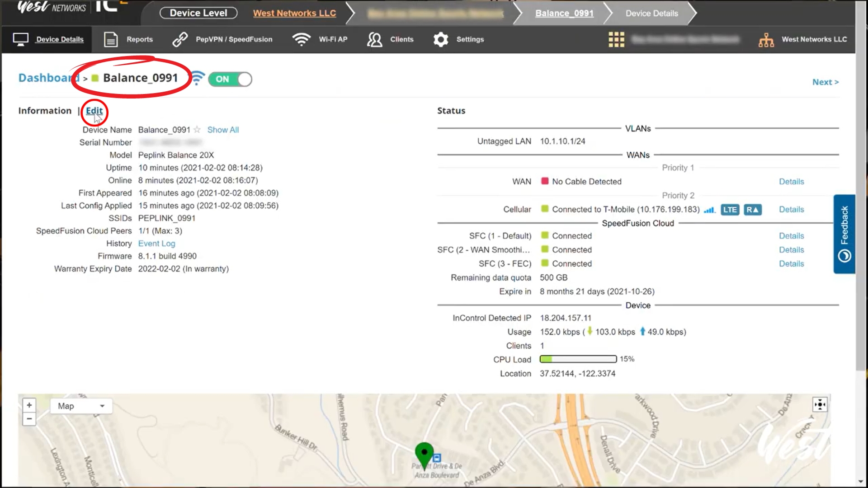Zoom in the map with plus button
This screenshot has width=868, height=488.
click(x=29, y=405)
